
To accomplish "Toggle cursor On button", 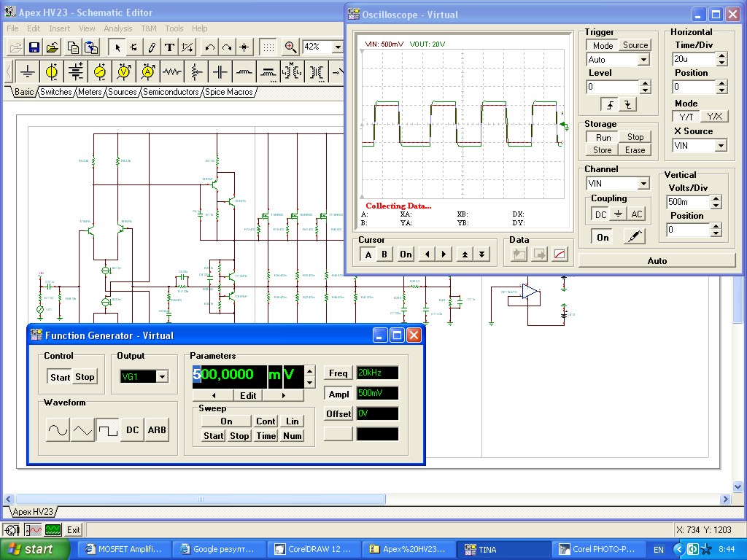I will click(406, 254).
